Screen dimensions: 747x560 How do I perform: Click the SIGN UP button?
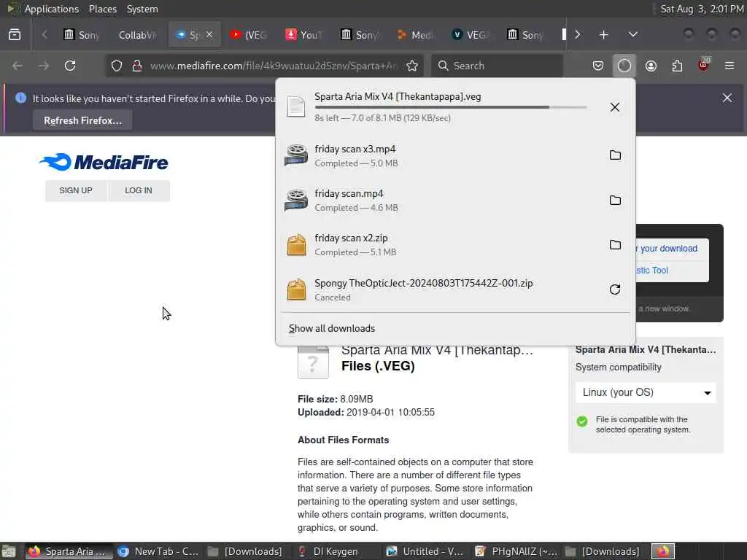(x=76, y=190)
